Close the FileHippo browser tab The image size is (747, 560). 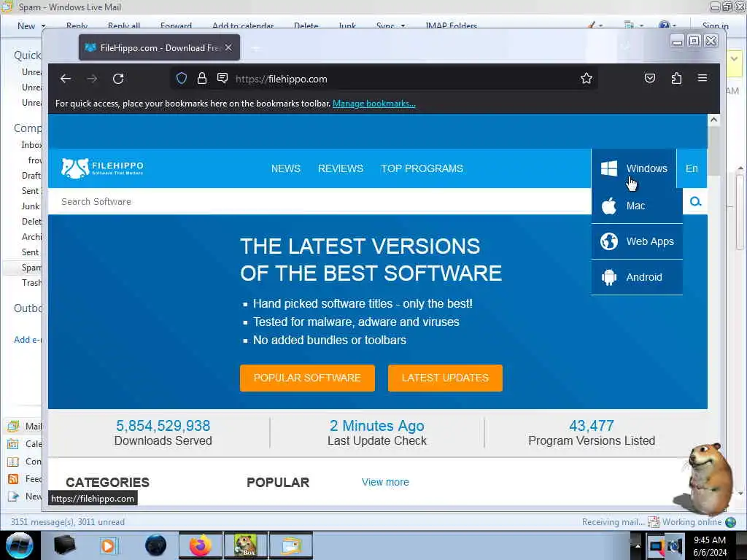228,47
